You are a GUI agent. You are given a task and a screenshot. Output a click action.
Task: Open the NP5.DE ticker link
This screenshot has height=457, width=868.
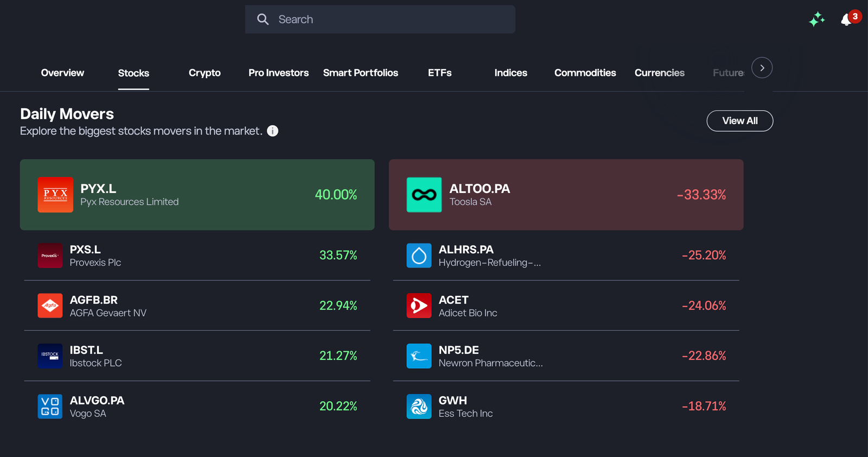(459, 350)
